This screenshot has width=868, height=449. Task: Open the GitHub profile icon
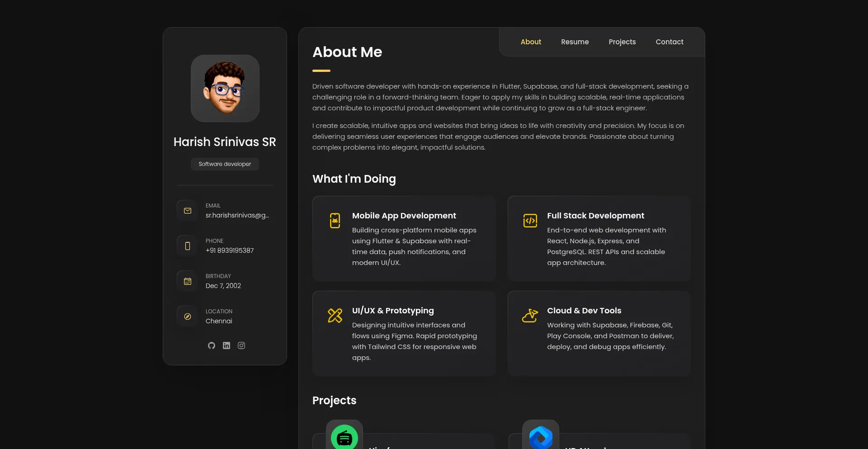(x=212, y=345)
